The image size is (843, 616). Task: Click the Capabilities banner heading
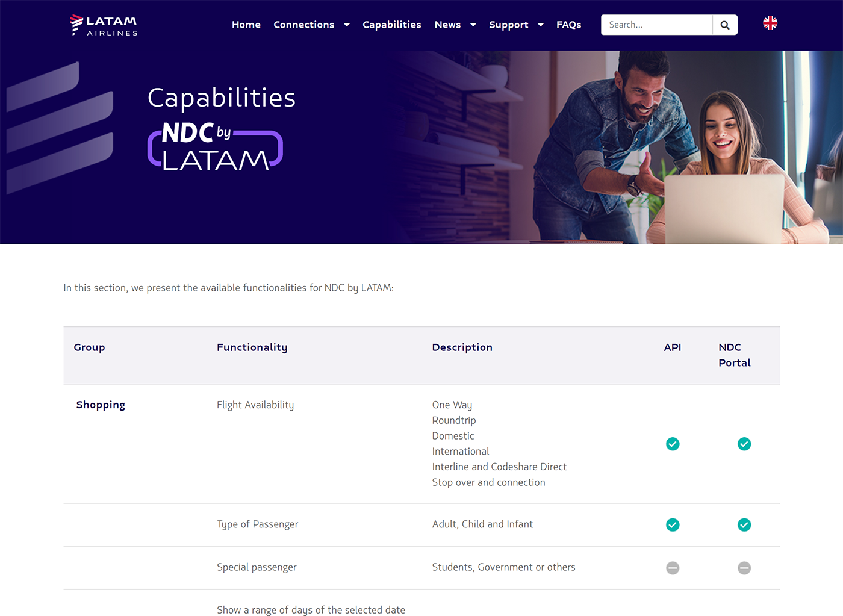click(x=222, y=98)
